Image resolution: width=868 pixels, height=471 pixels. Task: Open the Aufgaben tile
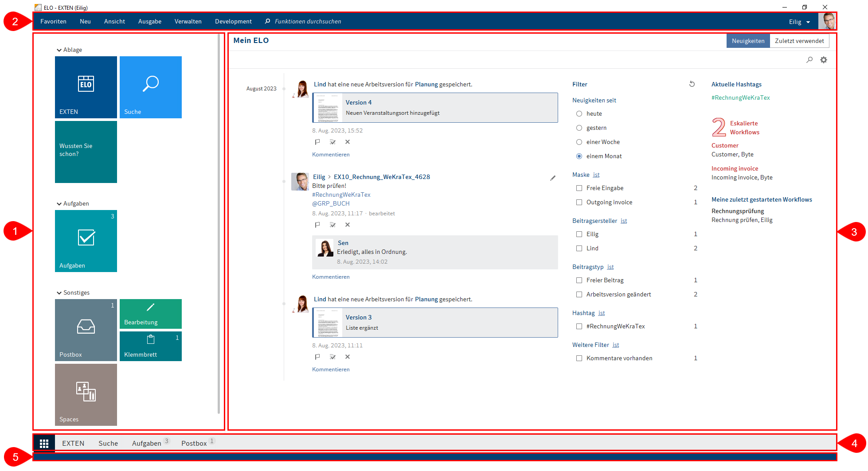coord(86,241)
